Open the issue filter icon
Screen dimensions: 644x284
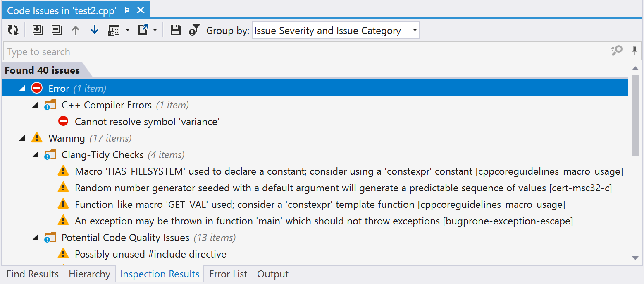click(194, 30)
